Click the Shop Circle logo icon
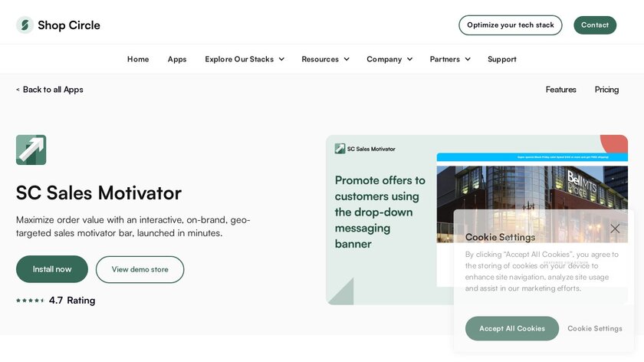 point(25,25)
